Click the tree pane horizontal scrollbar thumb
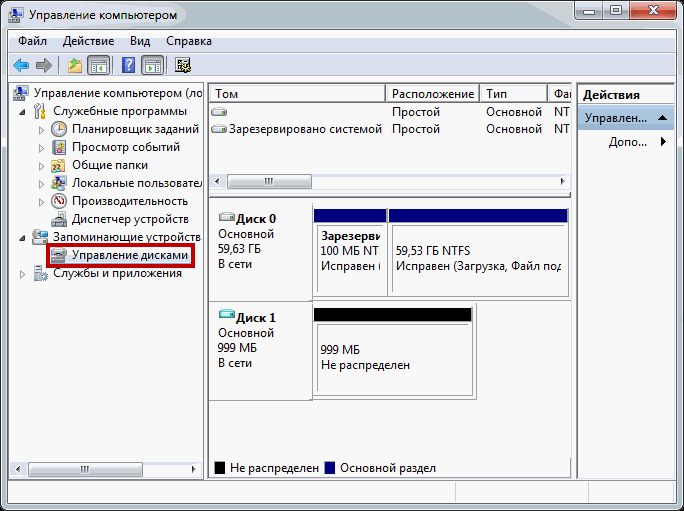The width and height of the screenshot is (684, 511). (86, 470)
